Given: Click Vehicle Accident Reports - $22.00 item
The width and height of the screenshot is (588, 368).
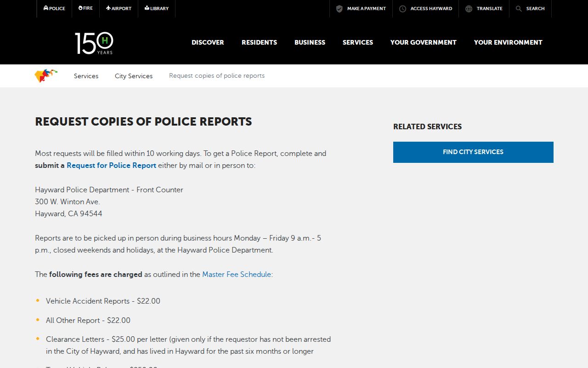Looking at the screenshot, I should click(x=103, y=301).
